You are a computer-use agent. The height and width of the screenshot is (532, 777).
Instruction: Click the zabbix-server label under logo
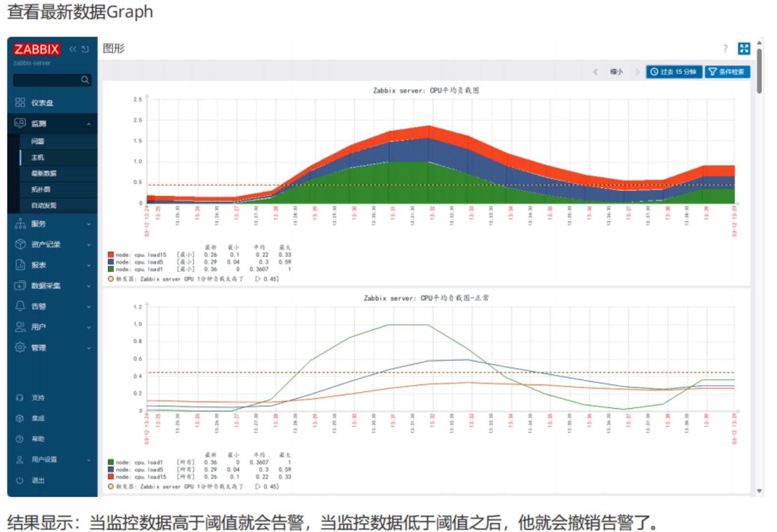click(x=32, y=63)
